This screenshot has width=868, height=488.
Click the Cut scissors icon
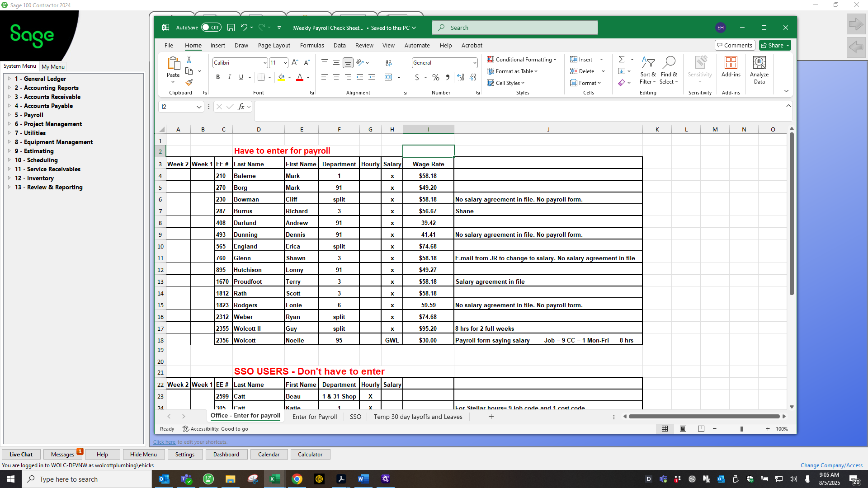pyautogui.click(x=189, y=60)
